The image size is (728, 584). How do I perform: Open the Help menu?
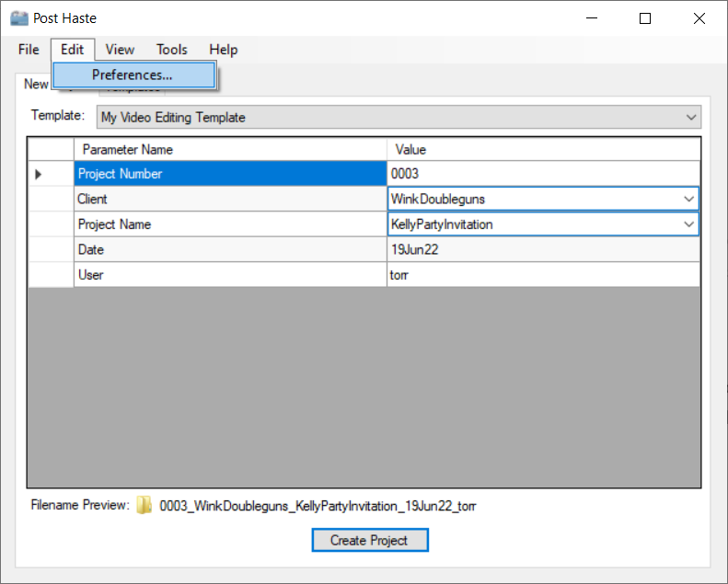coord(223,50)
